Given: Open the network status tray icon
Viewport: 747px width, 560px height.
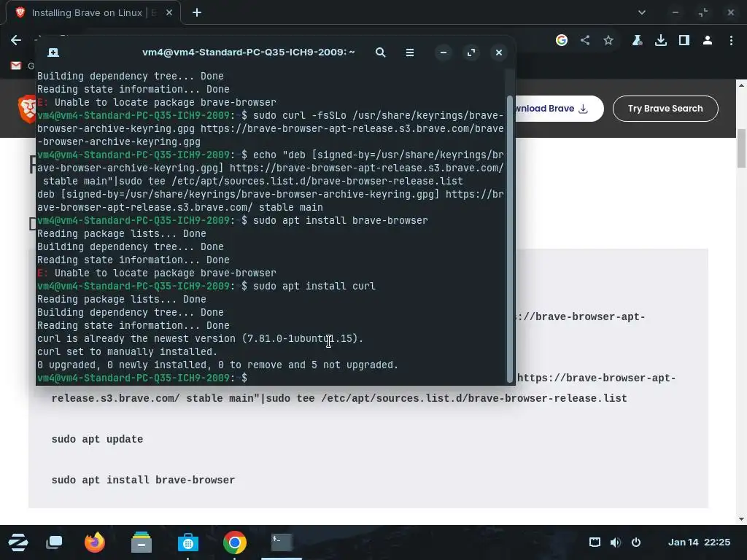Looking at the screenshot, I should tap(595, 542).
